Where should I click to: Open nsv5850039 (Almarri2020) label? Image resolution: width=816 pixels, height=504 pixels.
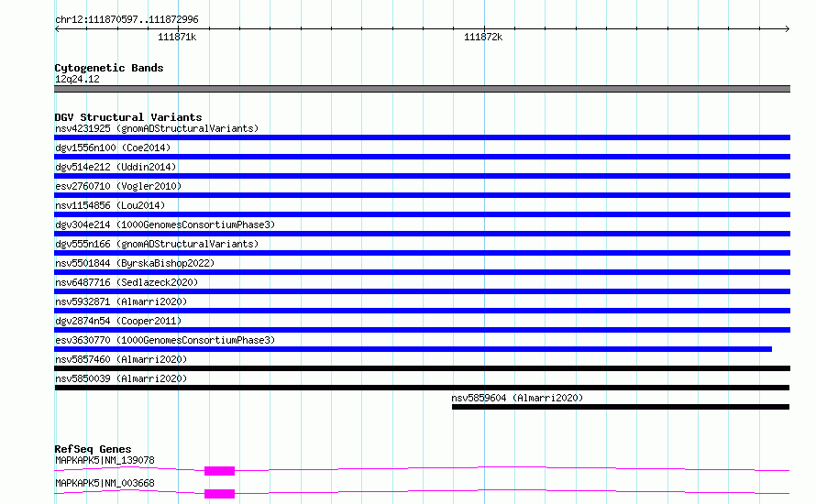pos(121,378)
